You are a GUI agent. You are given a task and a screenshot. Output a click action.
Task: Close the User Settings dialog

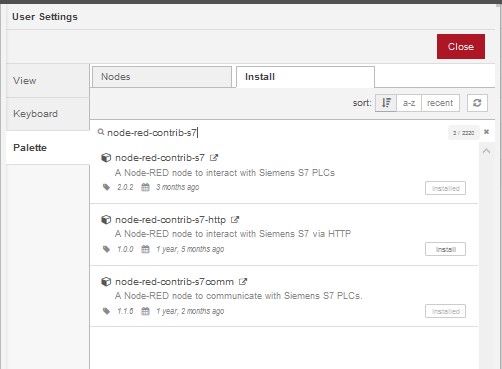point(461,46)
